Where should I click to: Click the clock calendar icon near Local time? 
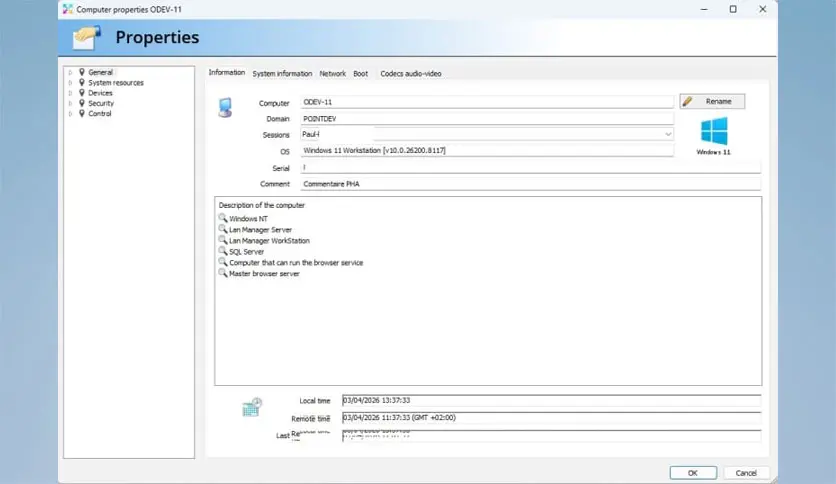click(252, 407)
